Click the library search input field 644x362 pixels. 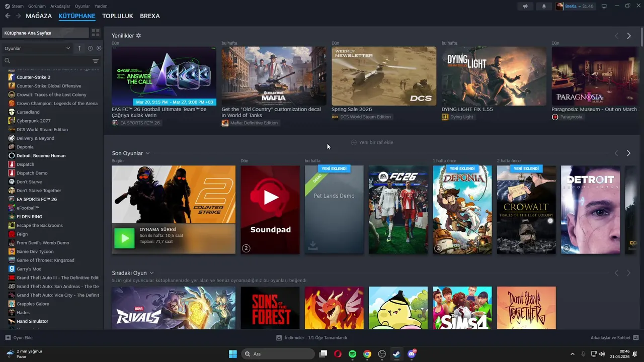tap(50, 61)
